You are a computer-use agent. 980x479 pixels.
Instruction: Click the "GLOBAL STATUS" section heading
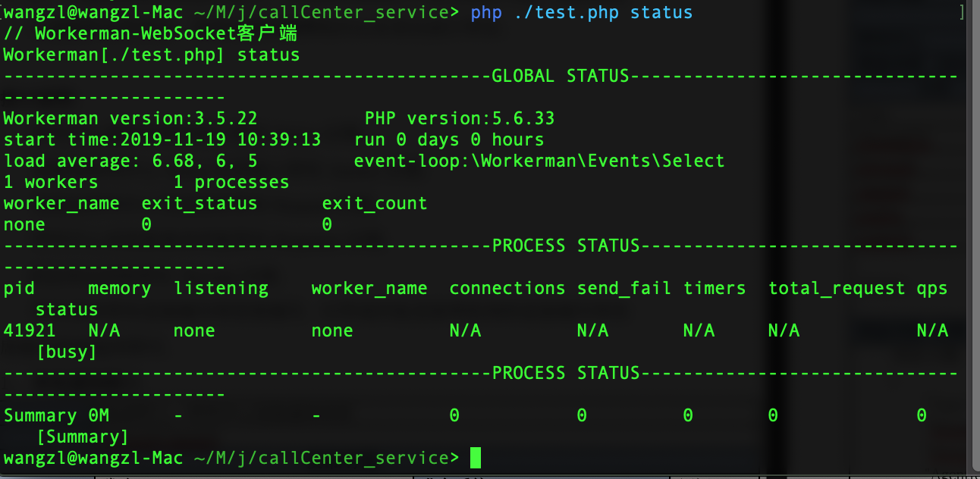[x=561, y=76]
